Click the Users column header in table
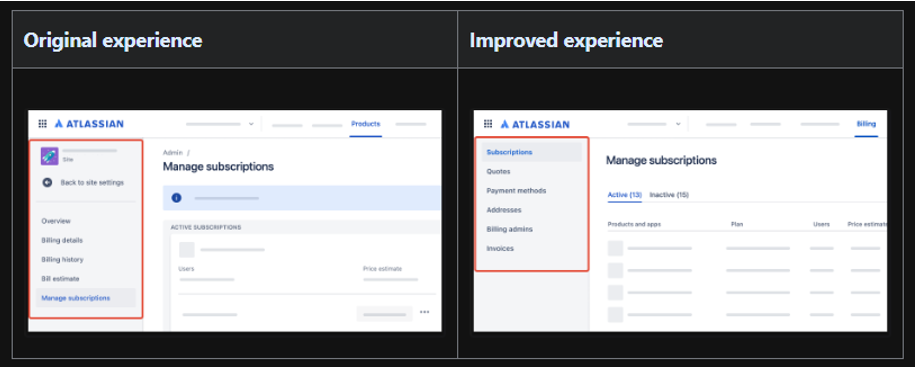 point(822,224)
